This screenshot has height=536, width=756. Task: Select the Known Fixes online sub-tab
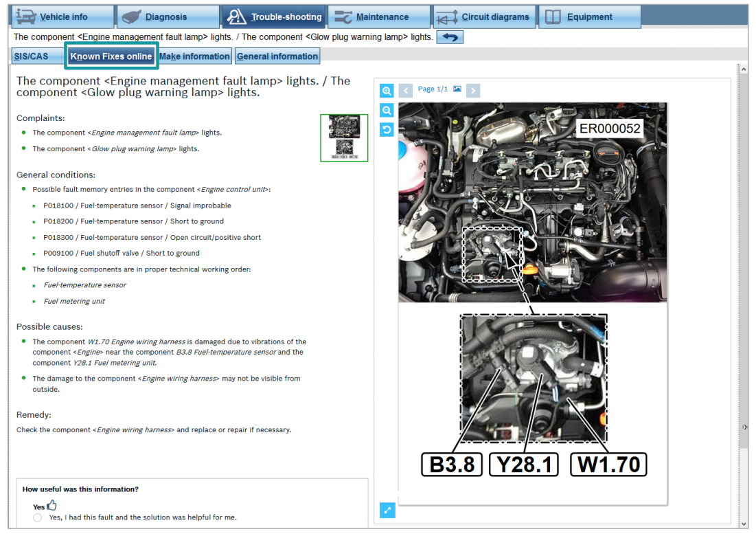point(111,56)
